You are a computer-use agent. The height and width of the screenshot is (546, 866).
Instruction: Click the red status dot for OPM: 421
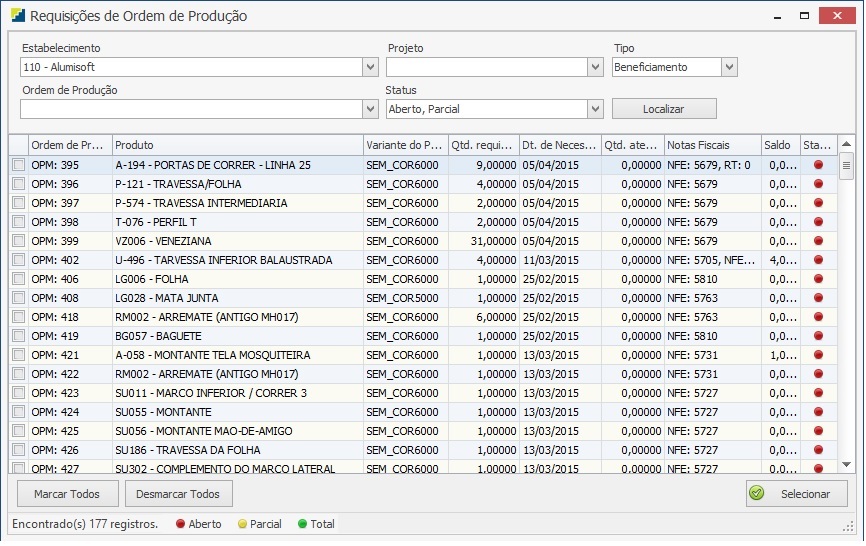coord(818,355)
